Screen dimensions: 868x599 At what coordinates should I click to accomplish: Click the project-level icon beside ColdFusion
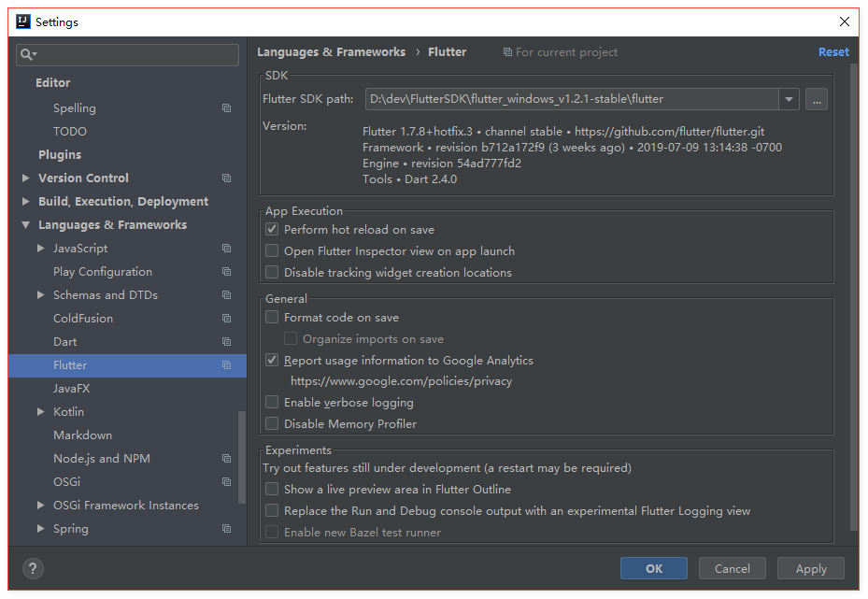click(226, 318)
